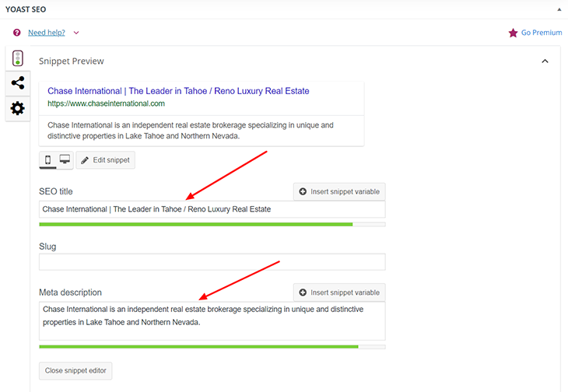Collapse the Yoast SEO metabox arrow
Screen dimensions: 568x392
click(559, 10)
